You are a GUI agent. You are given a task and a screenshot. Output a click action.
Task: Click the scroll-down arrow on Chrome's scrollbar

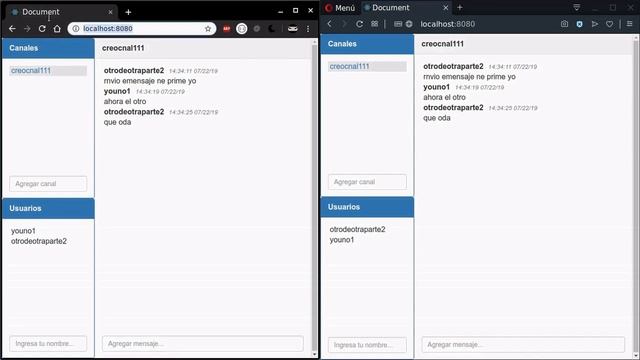(x=314, y=354)
